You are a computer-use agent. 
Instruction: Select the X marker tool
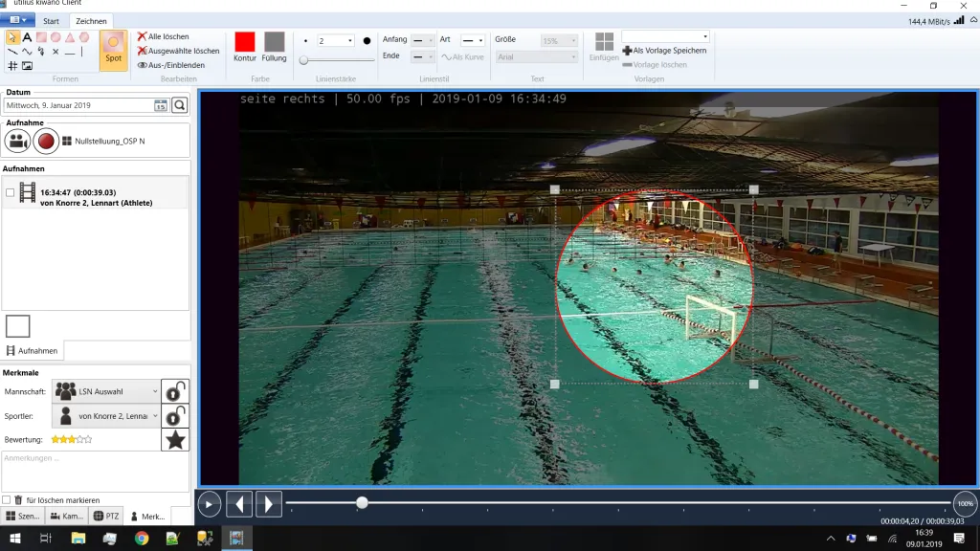tap(56, 52)
